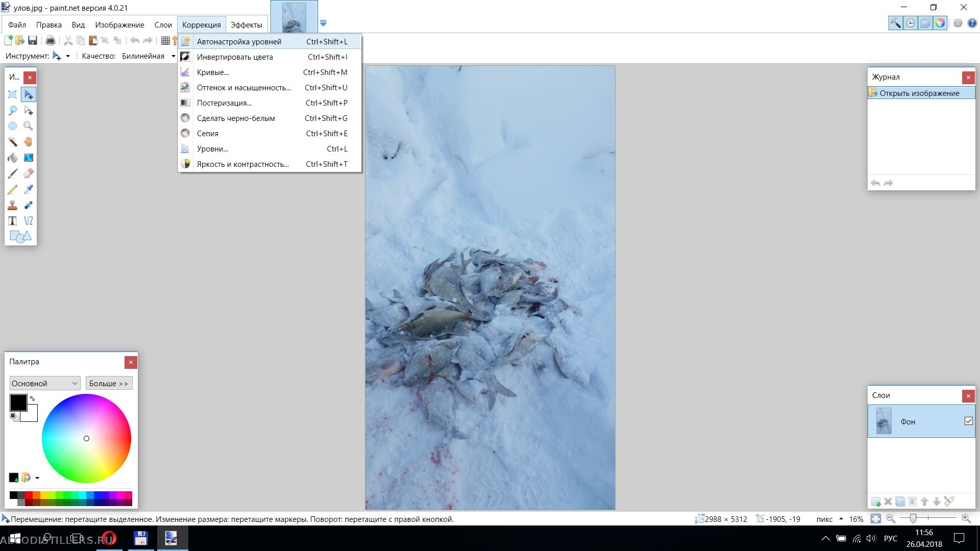This screenshot has height=551, width=980.
Task: Open the Эффекты menu
Action: click(246, 25)
